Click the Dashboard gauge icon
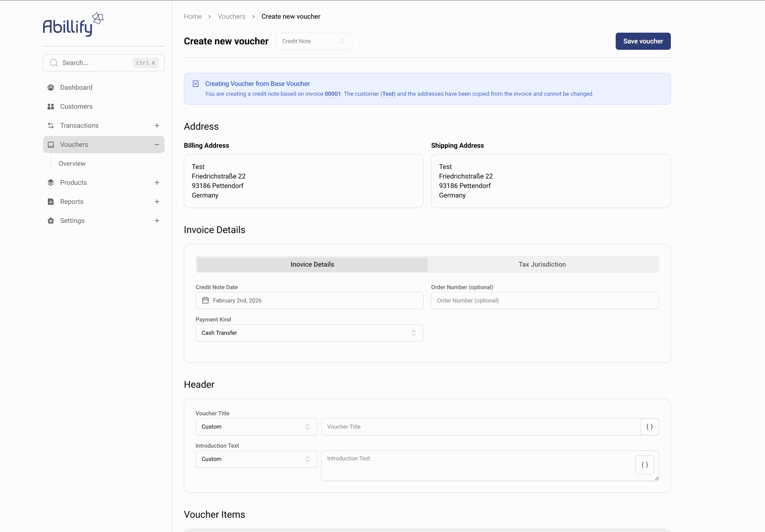Screen dimensions: 765x532 51,88
